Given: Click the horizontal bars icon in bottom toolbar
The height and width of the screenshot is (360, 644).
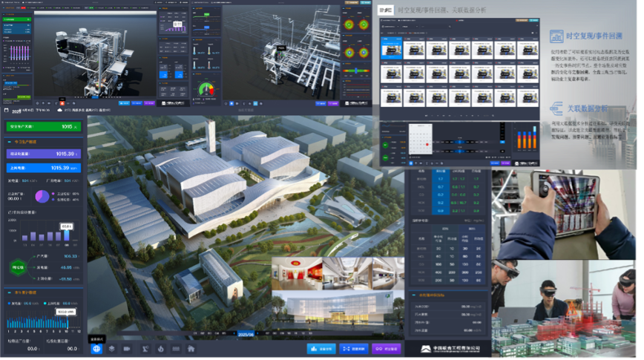Looking at the screenshot, I should pos(175,348).
